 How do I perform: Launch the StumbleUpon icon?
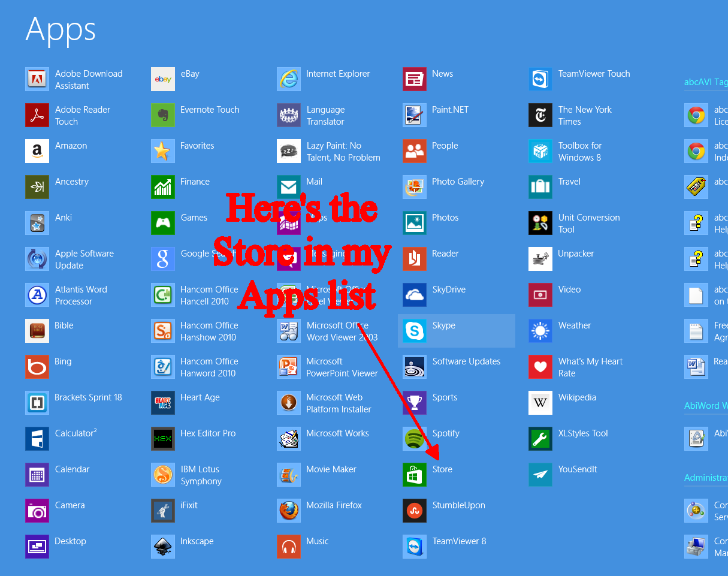[x=415, y=511]
